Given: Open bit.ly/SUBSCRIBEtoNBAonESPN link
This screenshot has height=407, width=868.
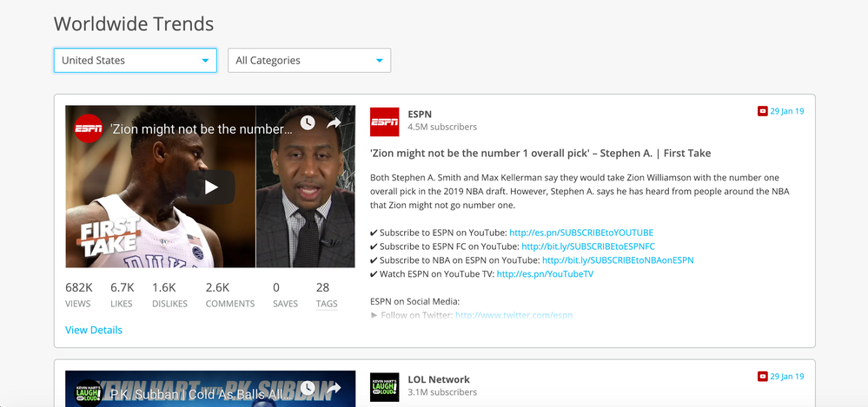Looking at the screenshot, I should pos(618,259).
